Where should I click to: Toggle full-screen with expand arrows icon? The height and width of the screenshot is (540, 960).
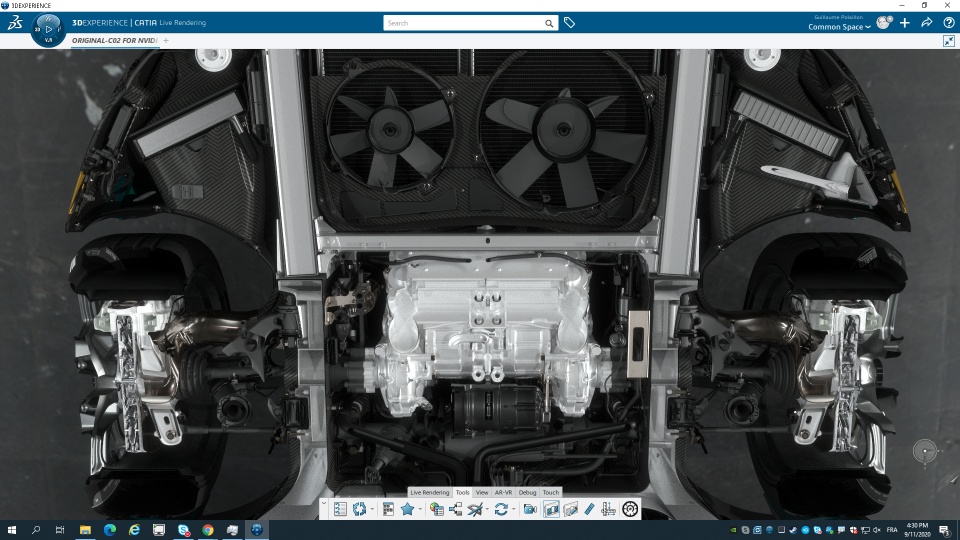tap(949, 41)
